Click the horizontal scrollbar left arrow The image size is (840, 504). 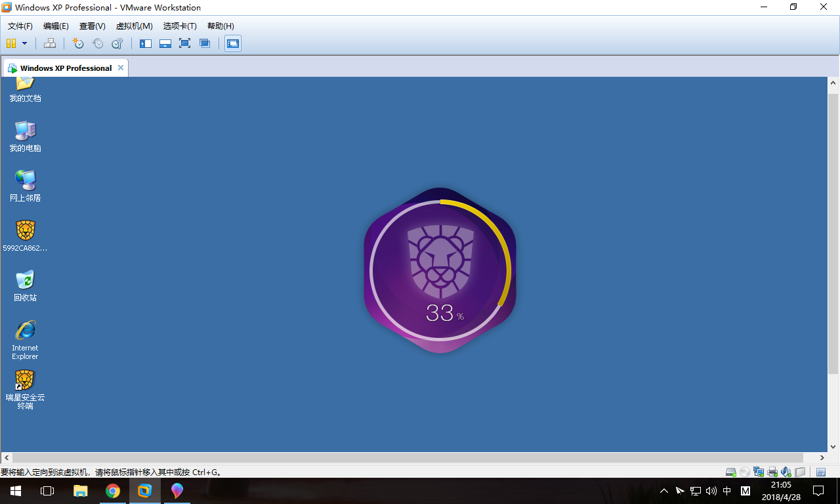tap(6, 457)
